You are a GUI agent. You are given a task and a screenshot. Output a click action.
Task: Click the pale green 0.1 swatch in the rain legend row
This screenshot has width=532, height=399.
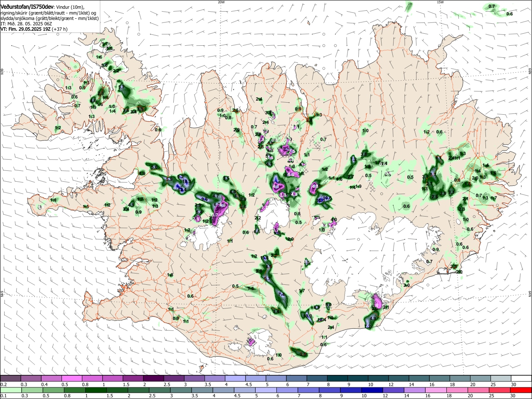pyautogui.click(x=11, y=390)
